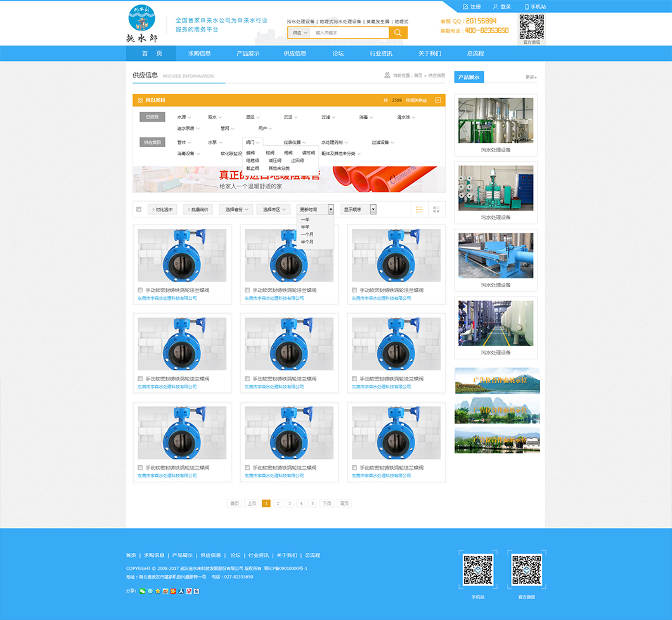Go to page 5 in pagination
This screenshot has width=672, height=620.
click(313, 503)
